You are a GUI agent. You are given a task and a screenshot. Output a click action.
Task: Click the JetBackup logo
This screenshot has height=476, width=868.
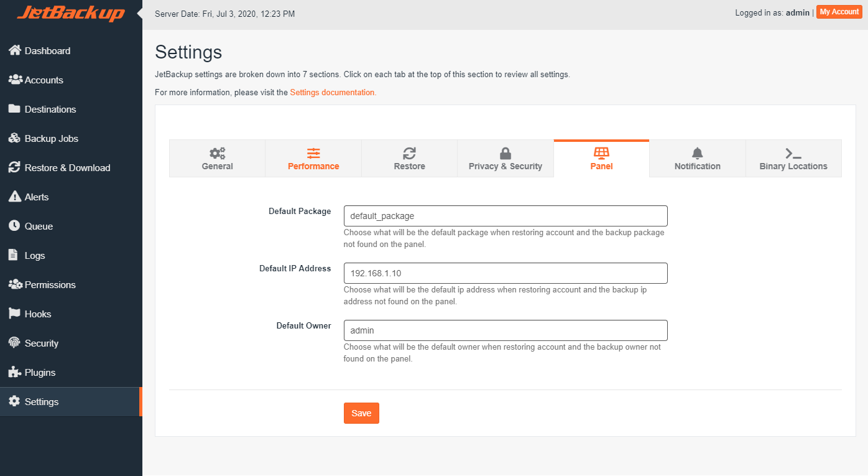pos(71,13)
